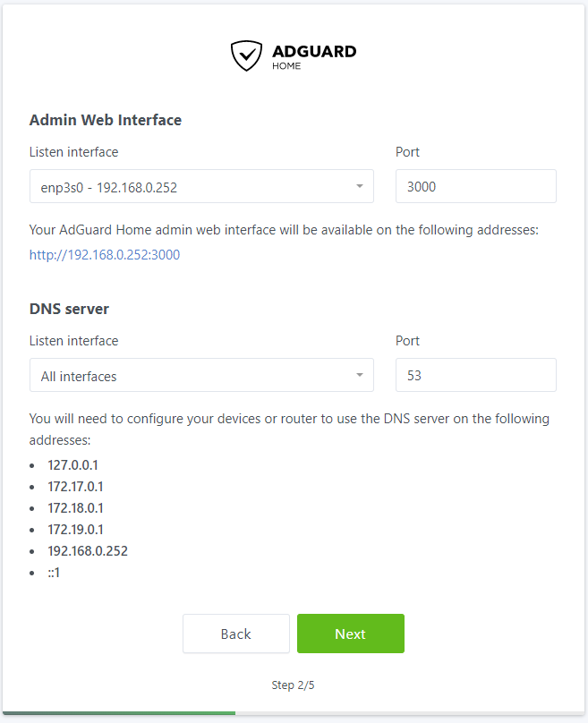Screen dimensions: 588x723
Task: Select the ::1 IPv6 loopback address entry
Action: coord(54,573)
